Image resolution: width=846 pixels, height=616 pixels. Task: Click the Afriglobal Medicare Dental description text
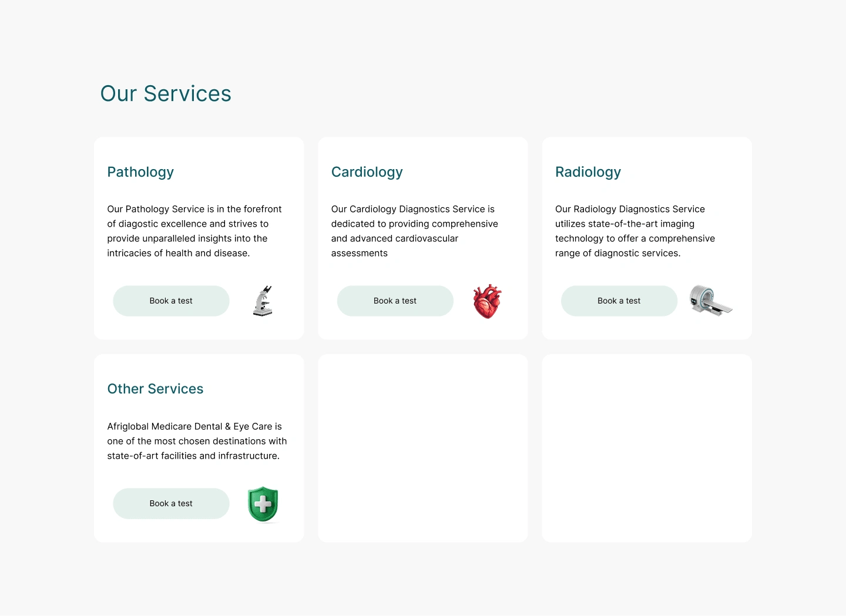point(197,441)
